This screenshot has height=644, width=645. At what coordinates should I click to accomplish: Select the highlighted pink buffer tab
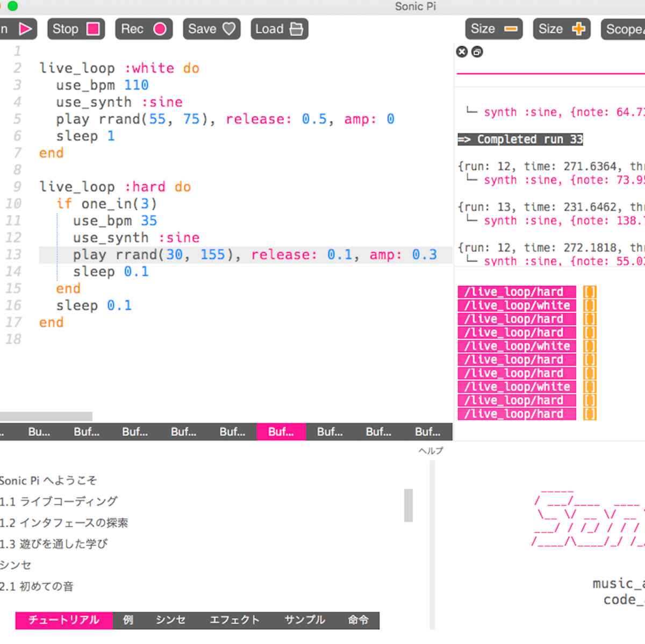coord(281,432)
